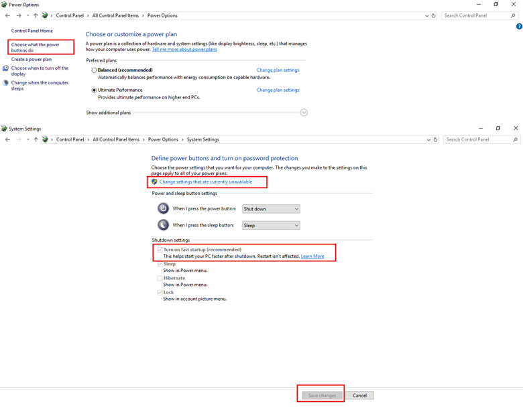Click search magnifier in System Settings
523x420 pixels.
pyautogui.click(x=515, y=139)
